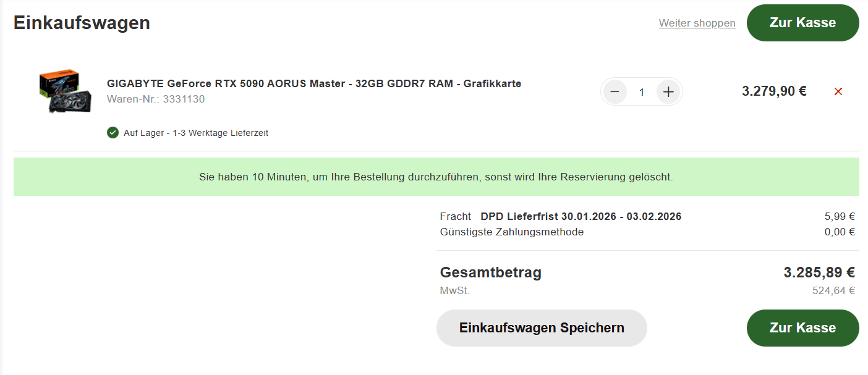Click the quantity value field showing 1

click(x=642, y=92)
